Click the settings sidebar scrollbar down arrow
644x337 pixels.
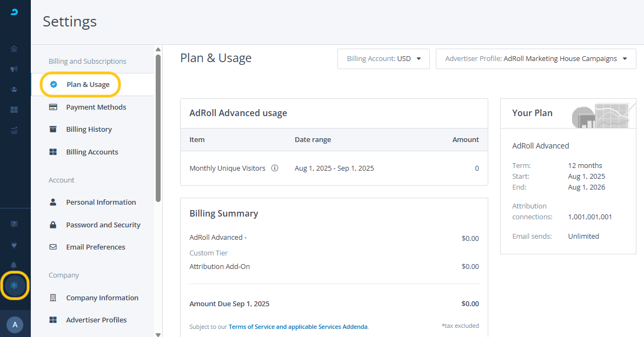pos(158,334)
